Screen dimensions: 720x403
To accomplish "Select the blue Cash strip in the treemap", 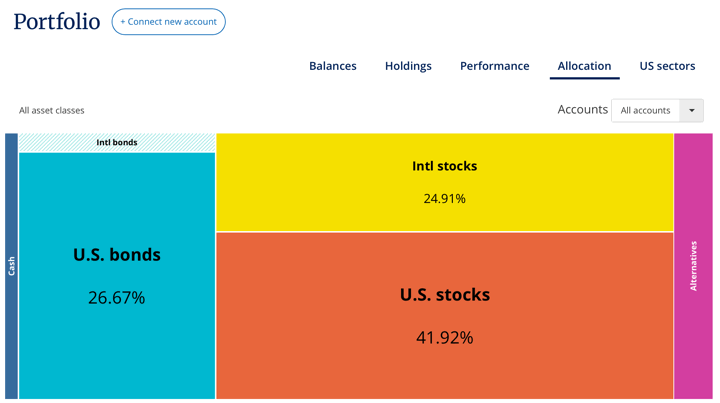I will [x=11, y=266].
